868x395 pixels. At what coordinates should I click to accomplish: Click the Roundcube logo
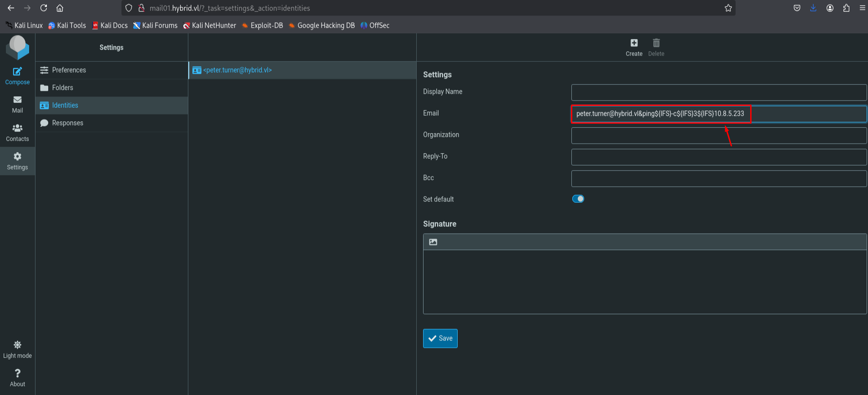pyautogui.click(x=17, y=47)
